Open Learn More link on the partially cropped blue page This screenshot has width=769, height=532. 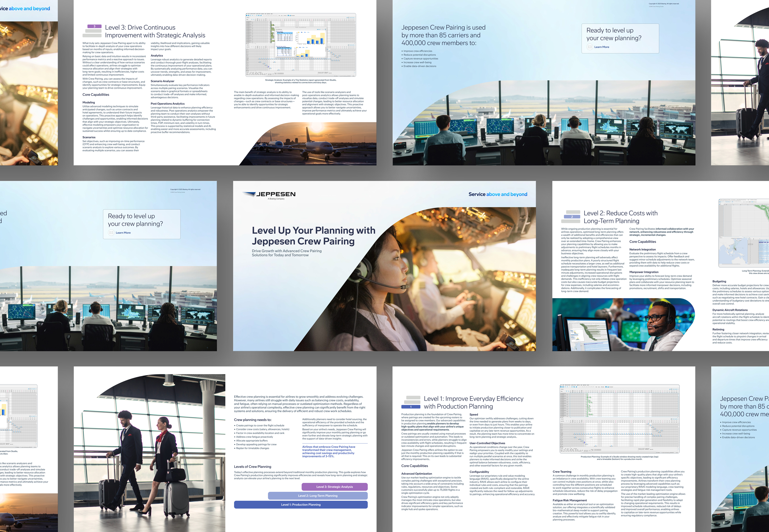[123, 233]
